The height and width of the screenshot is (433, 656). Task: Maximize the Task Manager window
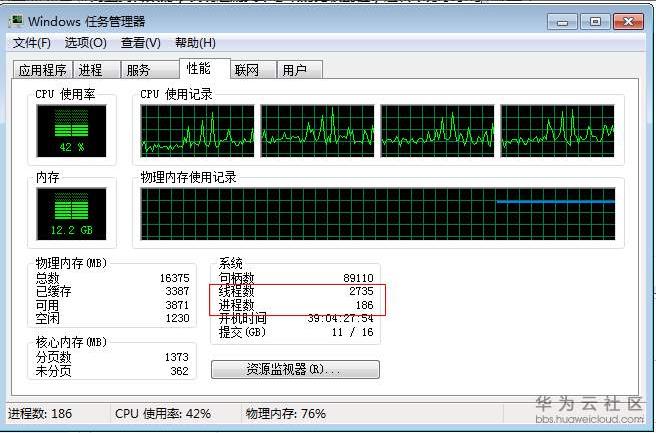click(595, 22)
